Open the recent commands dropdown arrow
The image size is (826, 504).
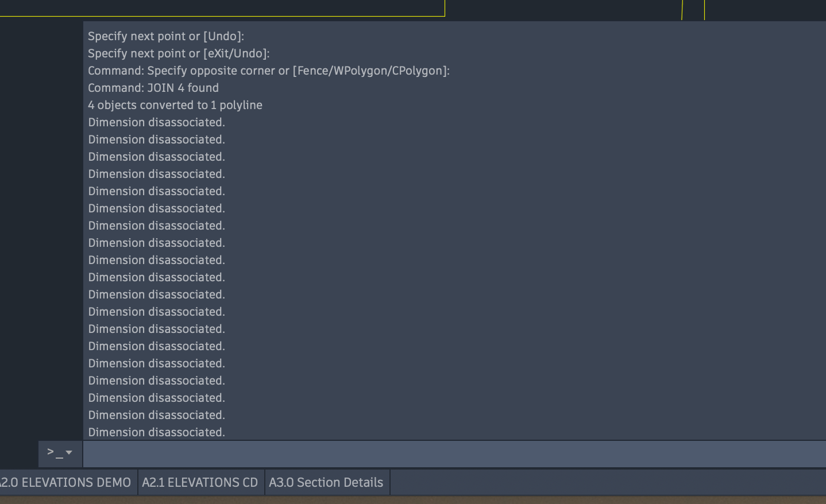70,452
